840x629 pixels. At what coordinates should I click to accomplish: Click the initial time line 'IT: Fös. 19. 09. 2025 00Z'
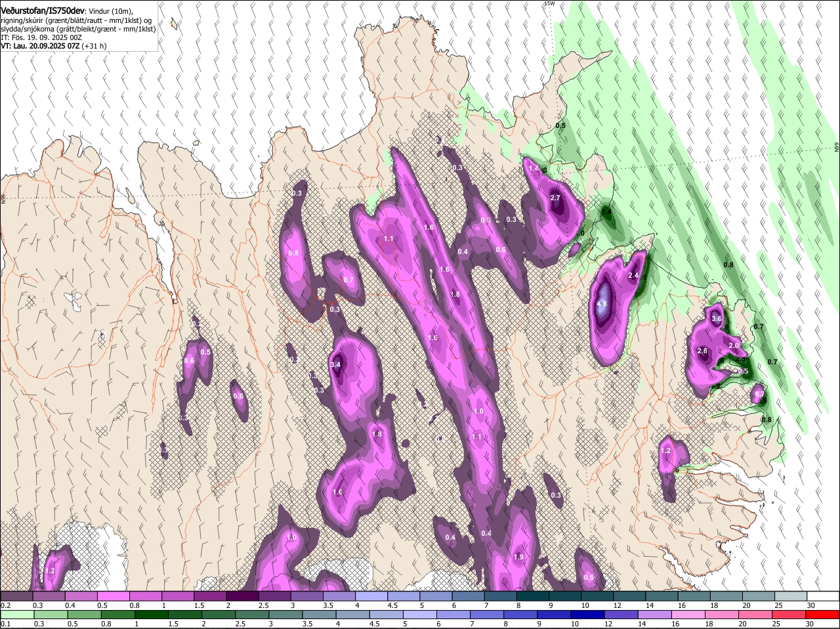pyautogui.click(x=41, y=37)
